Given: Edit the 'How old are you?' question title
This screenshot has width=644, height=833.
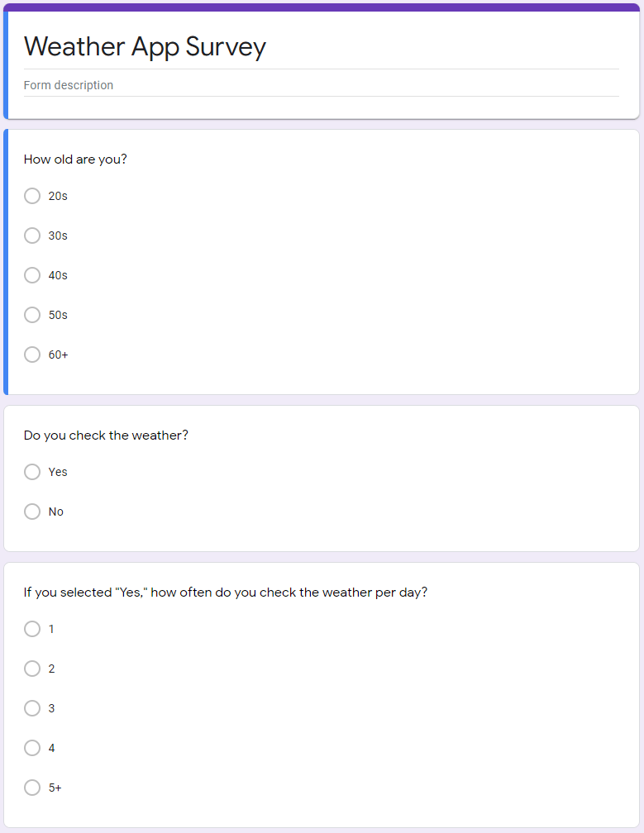Looking at the screenshot, I should pos(75,159).
